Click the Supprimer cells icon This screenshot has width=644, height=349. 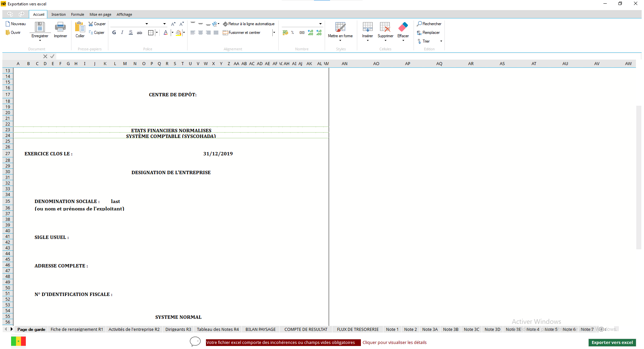[385, 27]
